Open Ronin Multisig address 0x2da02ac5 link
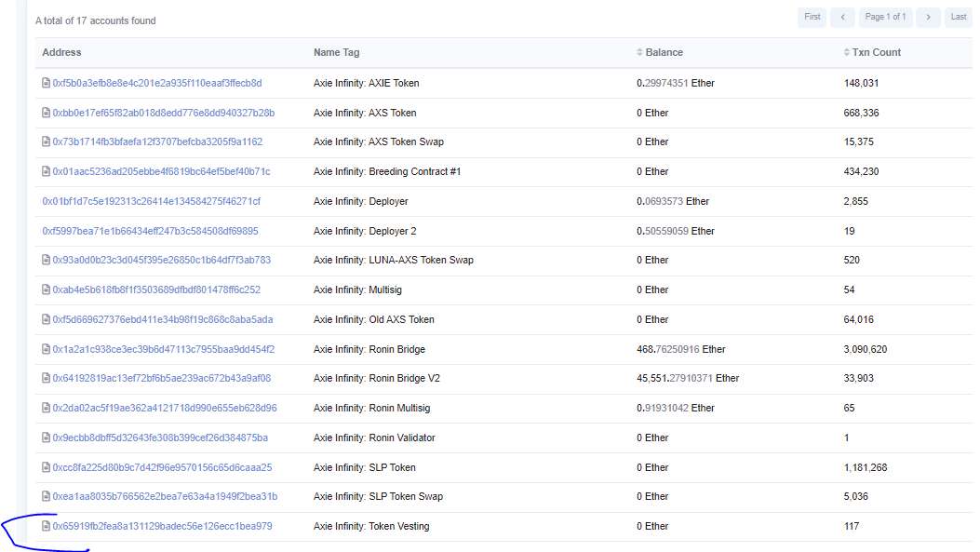Screen dimensions: 980x552 point(165,408)
